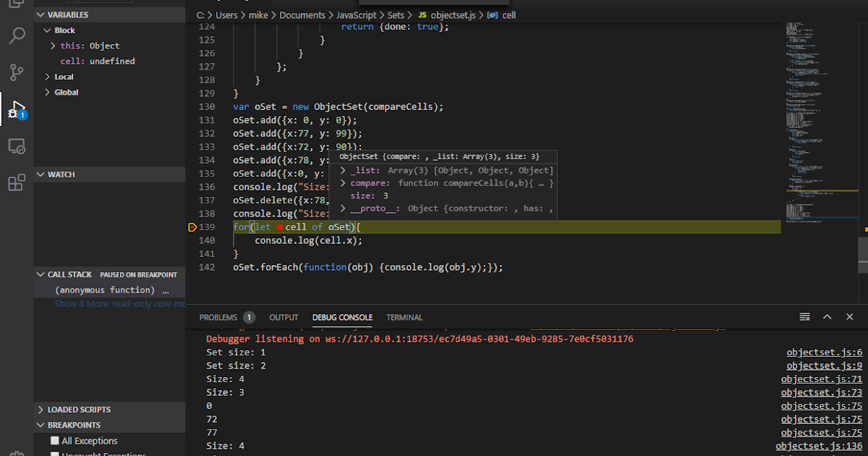Switch to the Terminal tab
This screenshot has height=456, width=868.
tap(404, 317)
